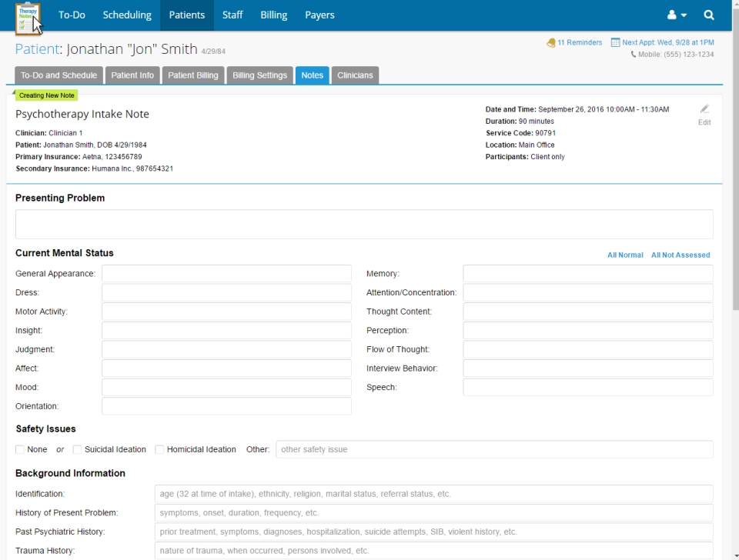Click the Clinician 1 link

[65, 133]
